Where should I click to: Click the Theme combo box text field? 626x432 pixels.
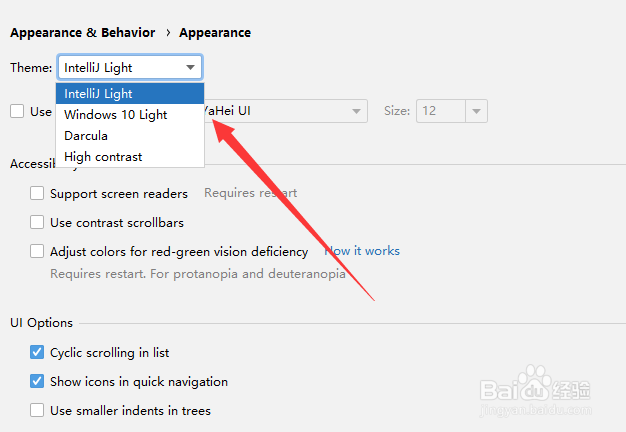pyautogui.click(x=122, y=67)
